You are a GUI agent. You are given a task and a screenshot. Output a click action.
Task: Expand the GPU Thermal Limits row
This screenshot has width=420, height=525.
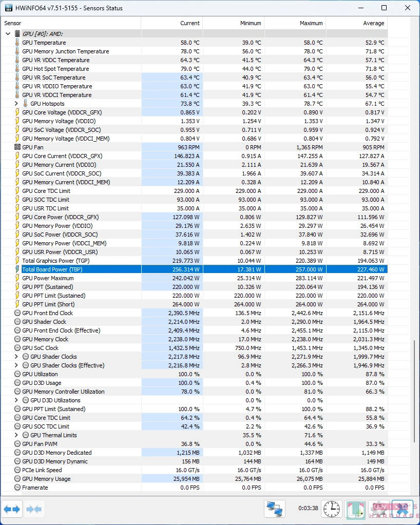tap(16, 435)
